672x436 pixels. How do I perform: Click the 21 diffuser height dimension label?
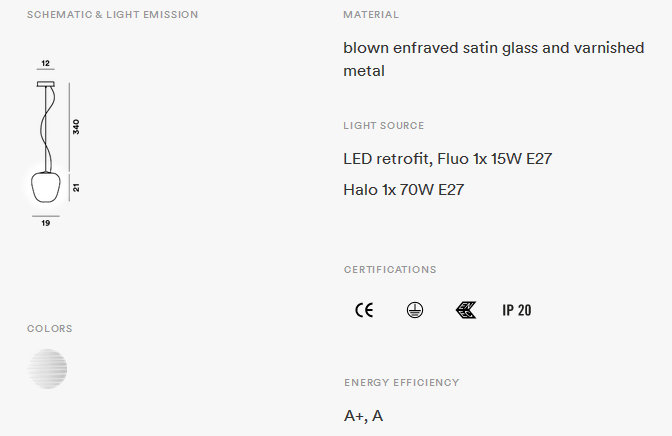pos(76,187)
